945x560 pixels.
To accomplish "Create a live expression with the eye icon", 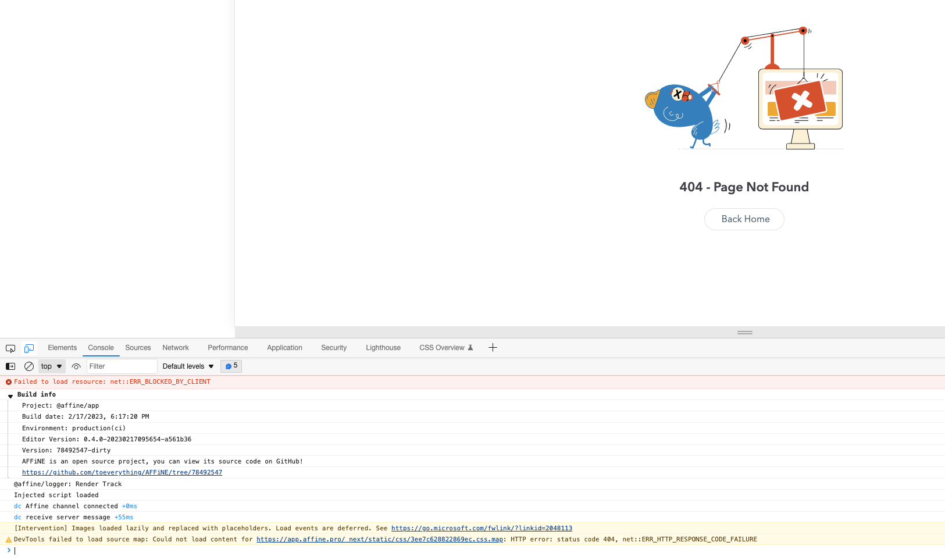I will [x=76, y=366].
